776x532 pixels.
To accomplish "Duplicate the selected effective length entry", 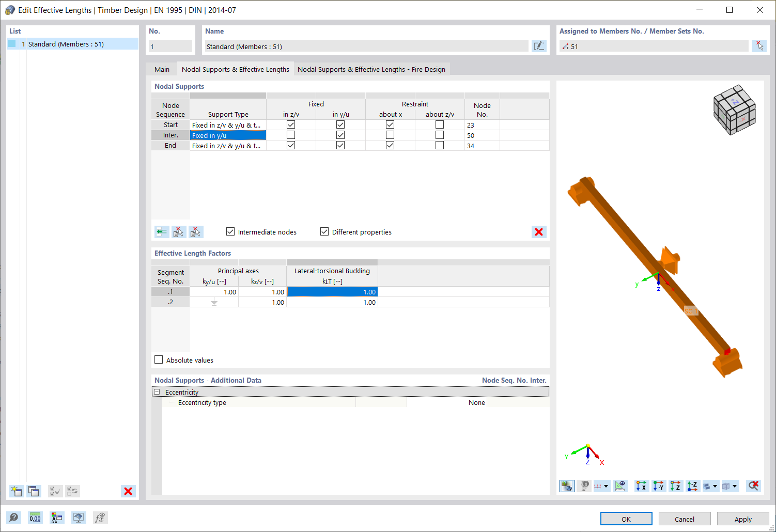I will [x=34, y=491].
